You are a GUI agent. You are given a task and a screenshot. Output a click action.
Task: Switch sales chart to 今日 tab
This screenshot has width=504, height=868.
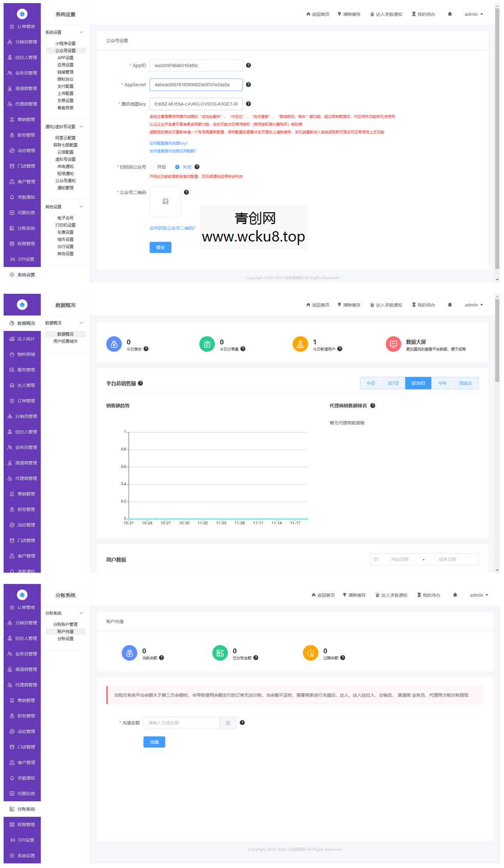(371, 383)
